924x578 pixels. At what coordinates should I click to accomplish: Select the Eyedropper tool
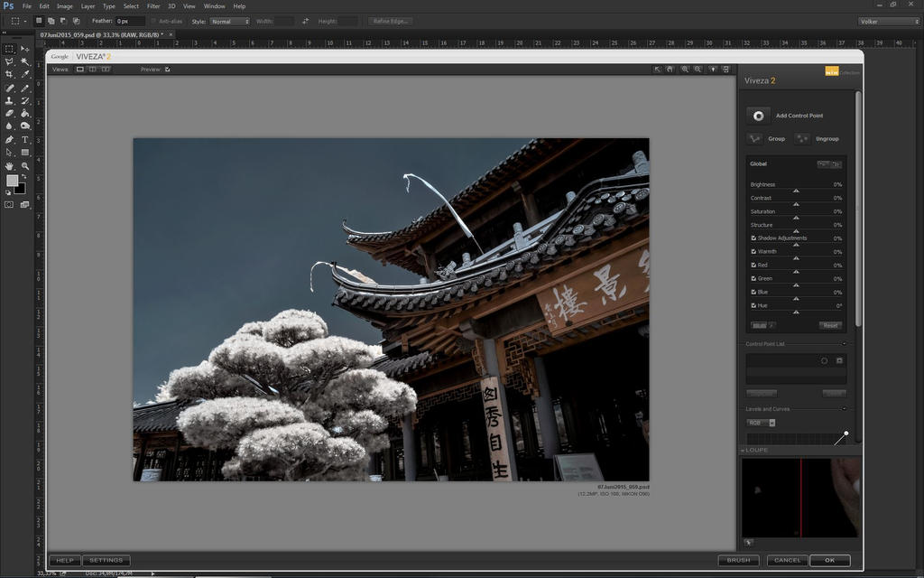click(x=24, y=75)
